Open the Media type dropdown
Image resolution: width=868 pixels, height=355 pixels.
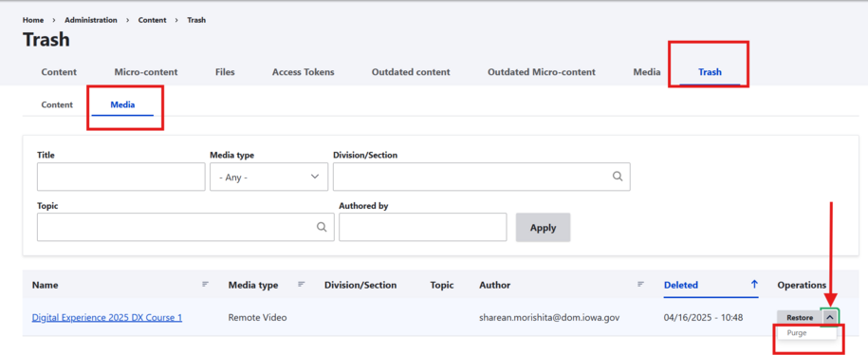(269, 177)
